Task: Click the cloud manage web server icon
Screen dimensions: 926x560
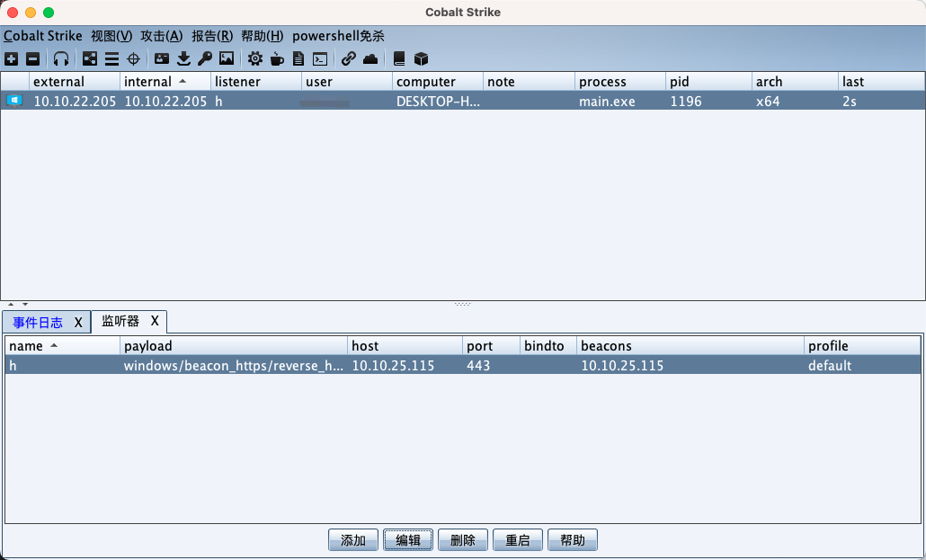Action: pos(370,58)
